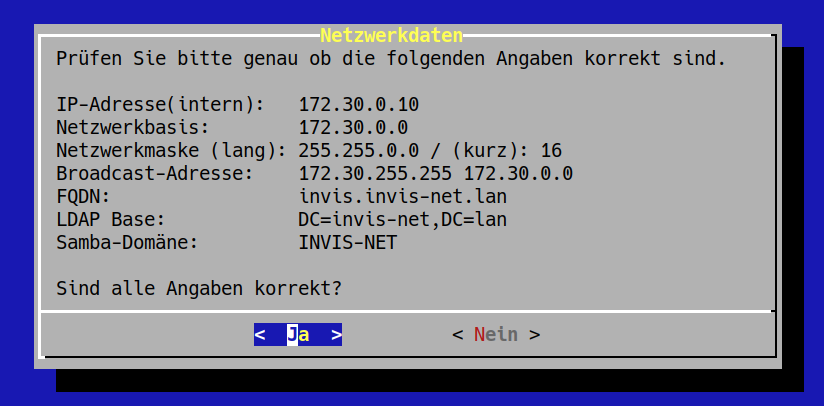Select the FQDN value invis.invis-net.lan

coord(403,197)
